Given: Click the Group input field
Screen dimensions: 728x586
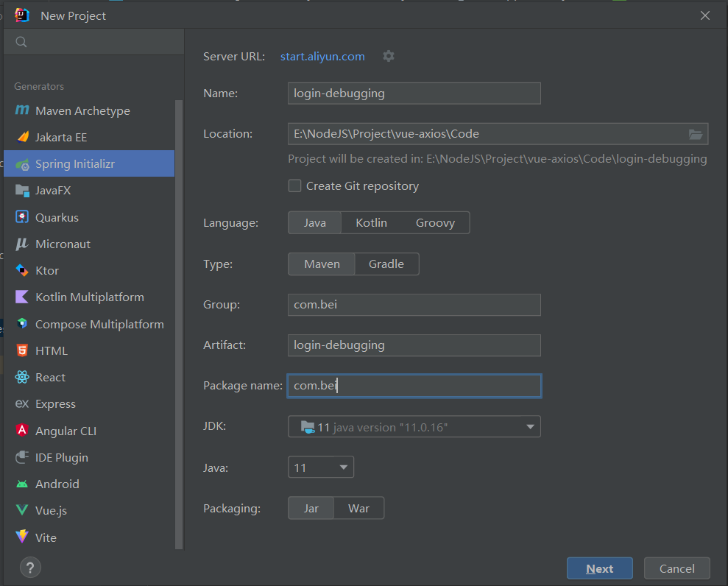Looking at the screenshot, I should pyautogui.click(x=414, y=304).
